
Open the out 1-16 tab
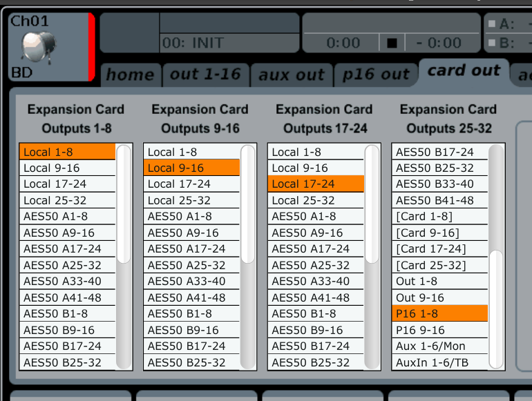(205, 75)
